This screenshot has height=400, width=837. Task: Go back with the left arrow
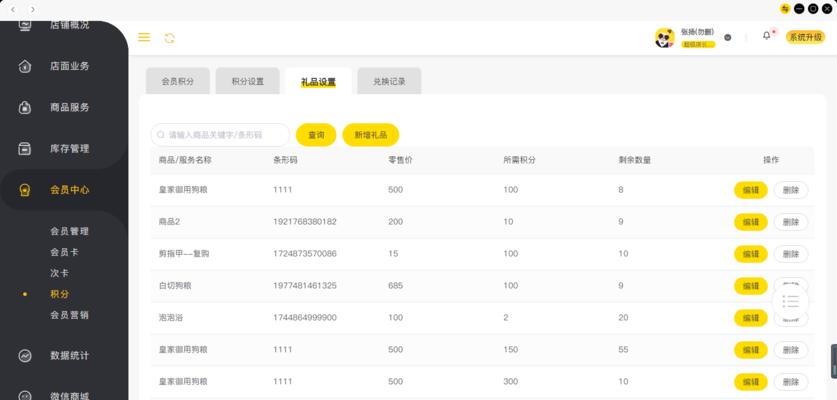[x=13, y=9]
